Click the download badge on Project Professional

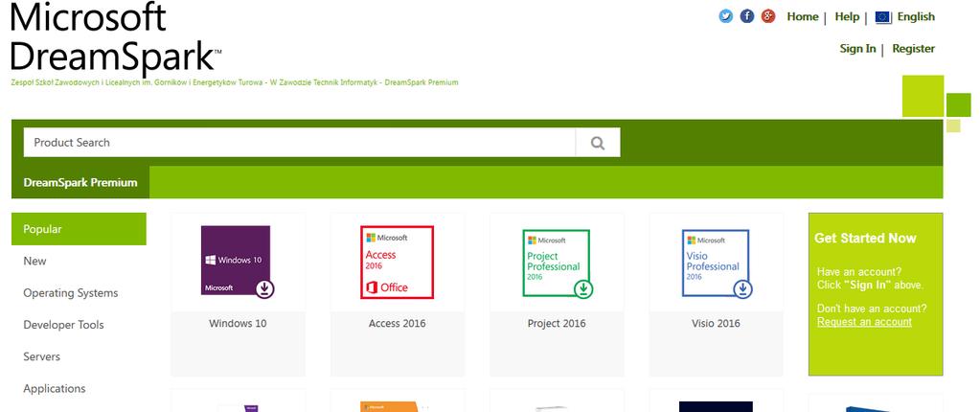point(583,288)
